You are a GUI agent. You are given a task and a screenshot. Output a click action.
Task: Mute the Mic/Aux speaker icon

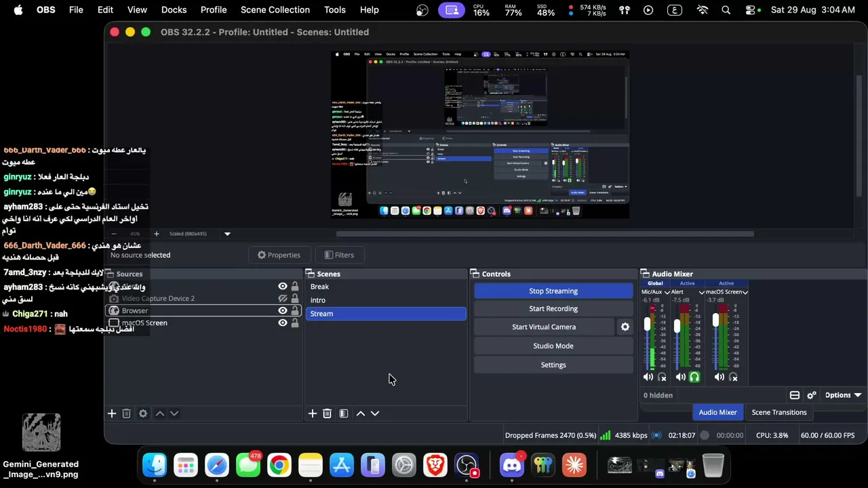(x=648, y=377)
